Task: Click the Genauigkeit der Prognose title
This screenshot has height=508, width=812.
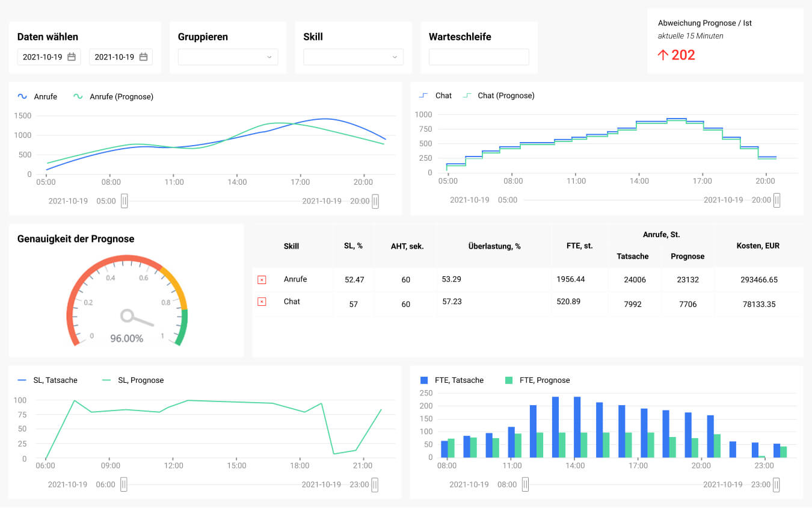Action: coord(76,239)
